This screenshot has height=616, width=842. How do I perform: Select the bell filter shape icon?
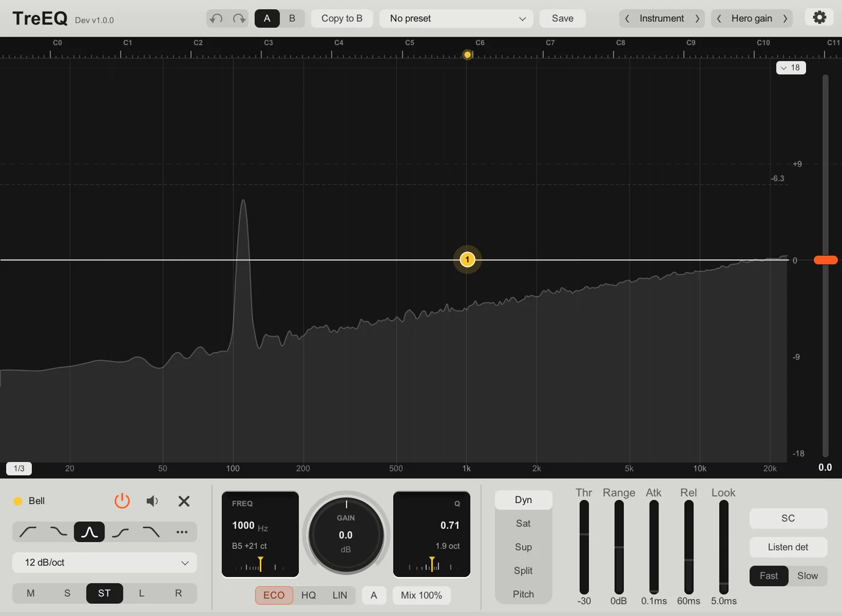click(x=90, y=532)
